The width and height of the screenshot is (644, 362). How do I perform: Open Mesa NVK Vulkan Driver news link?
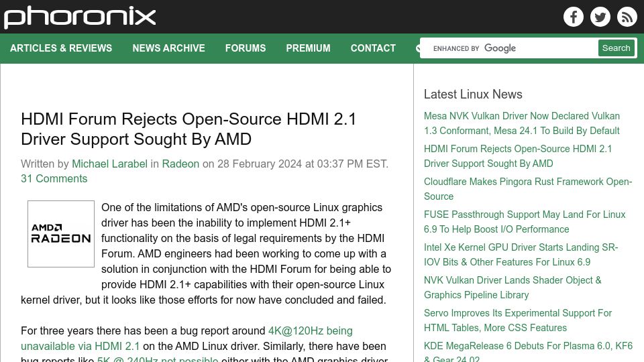522,123
